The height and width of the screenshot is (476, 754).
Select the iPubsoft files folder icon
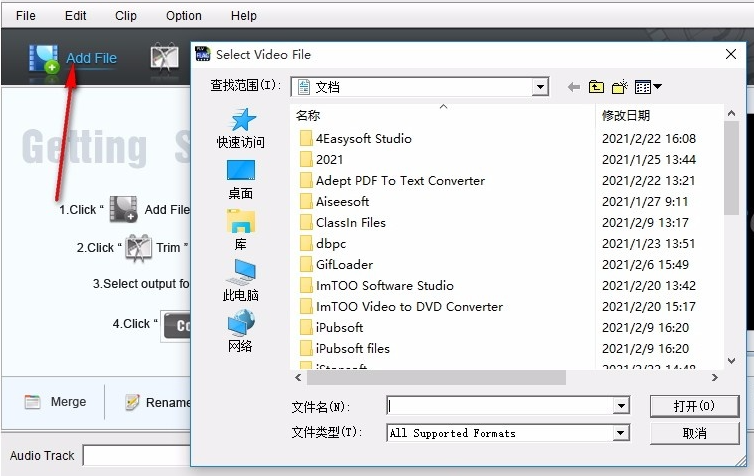[x=306, y=348]
